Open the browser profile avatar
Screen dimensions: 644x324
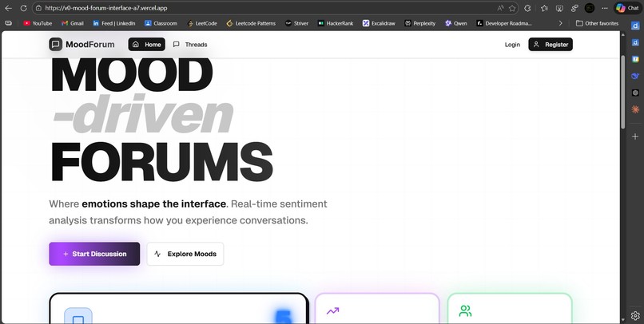point(590,8)
